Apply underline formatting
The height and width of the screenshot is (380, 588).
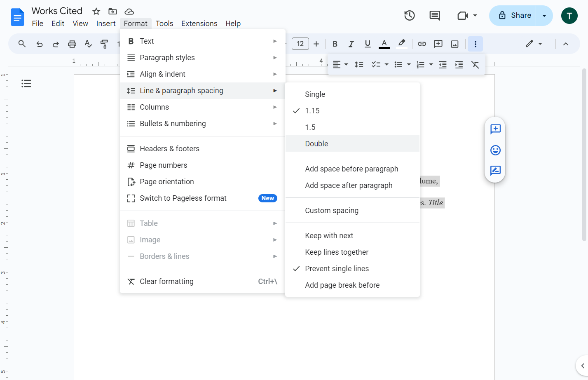coord(368,44)
